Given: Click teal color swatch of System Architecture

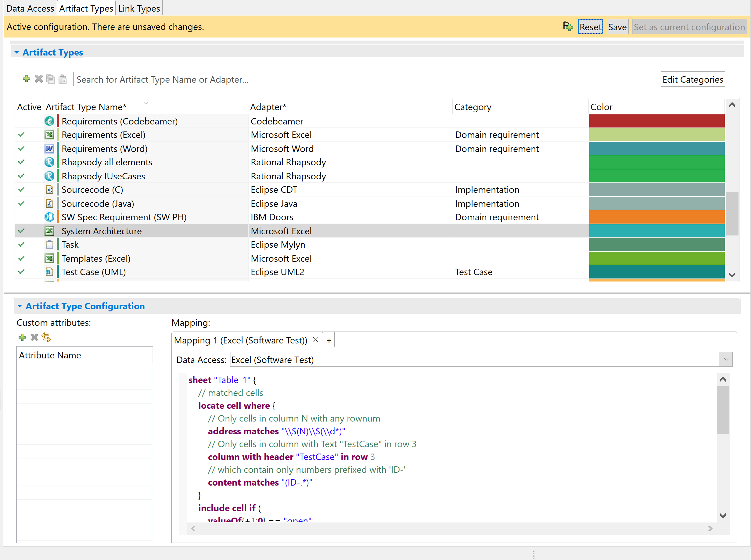Looking at the screenshot, I should click(x=657, y=231).
